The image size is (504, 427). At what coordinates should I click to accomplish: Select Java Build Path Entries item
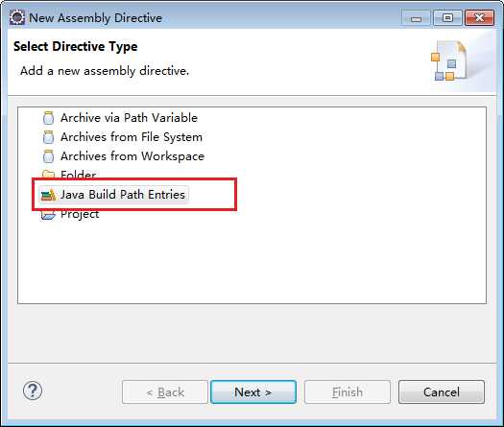(x=123, y=195)
